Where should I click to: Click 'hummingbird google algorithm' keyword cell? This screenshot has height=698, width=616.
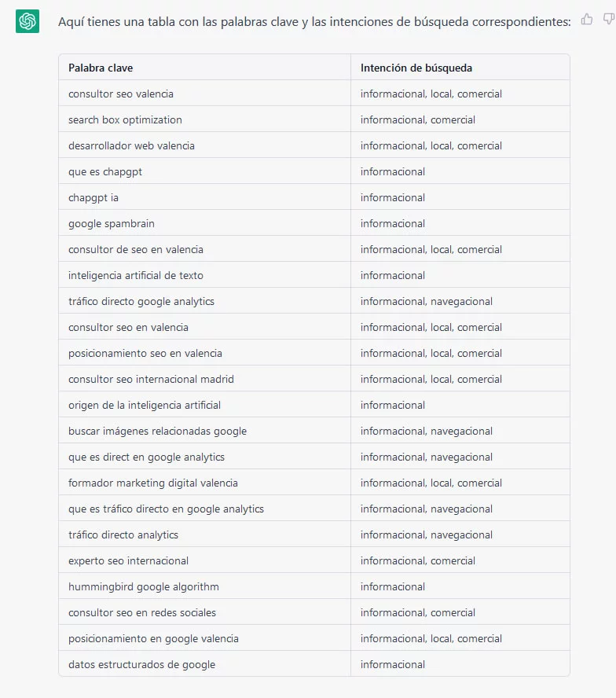tap(205, 586)
